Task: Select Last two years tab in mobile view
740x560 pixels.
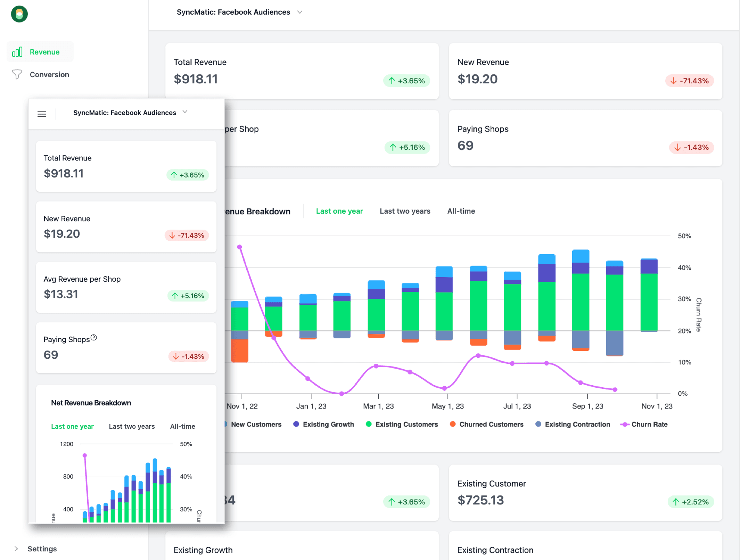Action: pyautogui.click(x=132, y=426)
